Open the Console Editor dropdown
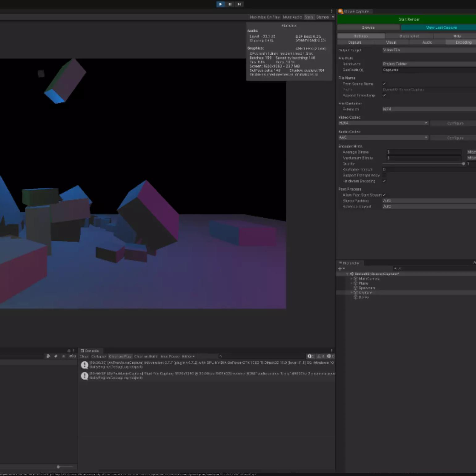Screen dimensions: 476x476 (x=188, y=356)
